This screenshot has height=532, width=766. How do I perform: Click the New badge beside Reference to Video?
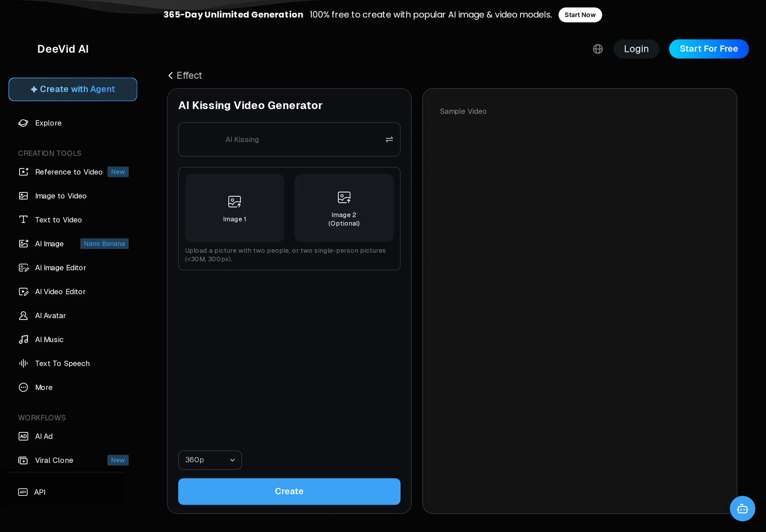click(118, 172)
